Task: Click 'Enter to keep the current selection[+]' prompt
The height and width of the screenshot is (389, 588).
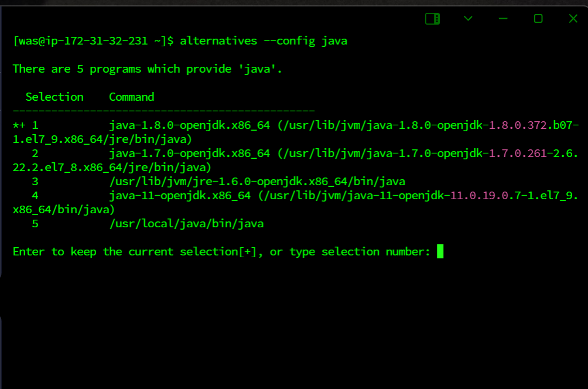Action: click(x=135, y=252)
